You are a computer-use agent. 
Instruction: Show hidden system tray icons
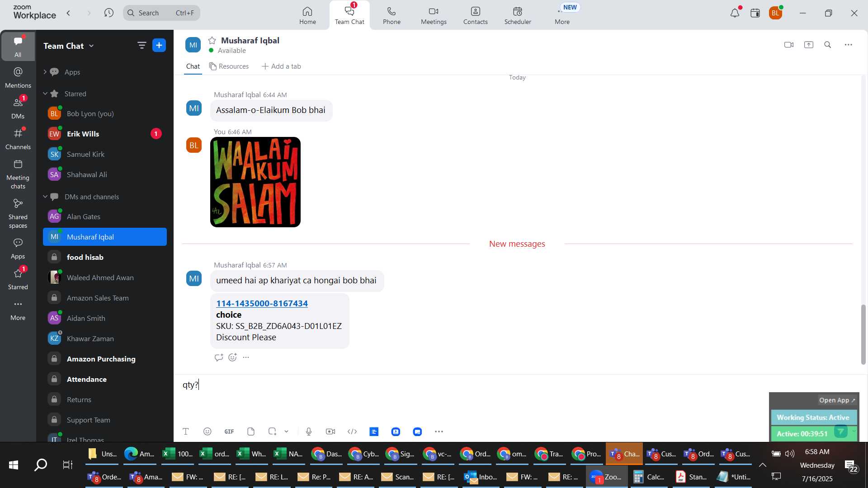[763, 465]
